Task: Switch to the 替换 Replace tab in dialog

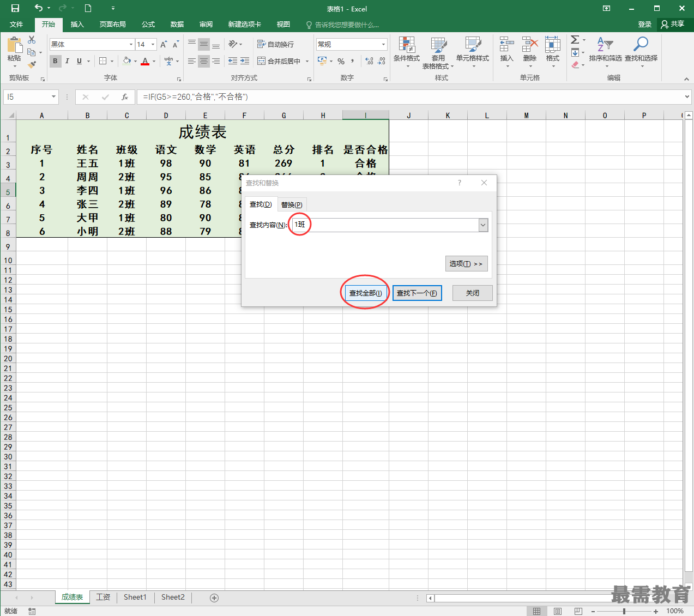Action: (292, 204)
